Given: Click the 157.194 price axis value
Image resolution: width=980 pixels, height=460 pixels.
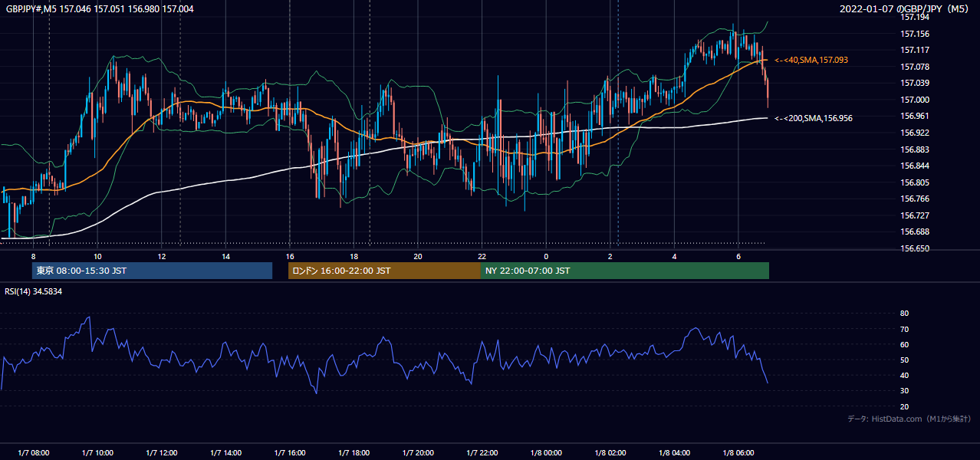Looking at the screenshot, I should coord(914,17).
